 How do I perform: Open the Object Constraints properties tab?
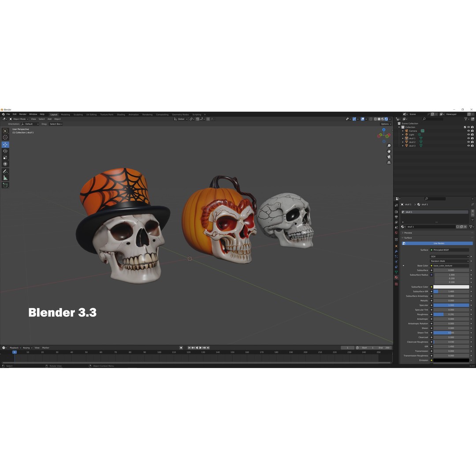(x=396, y=267)
